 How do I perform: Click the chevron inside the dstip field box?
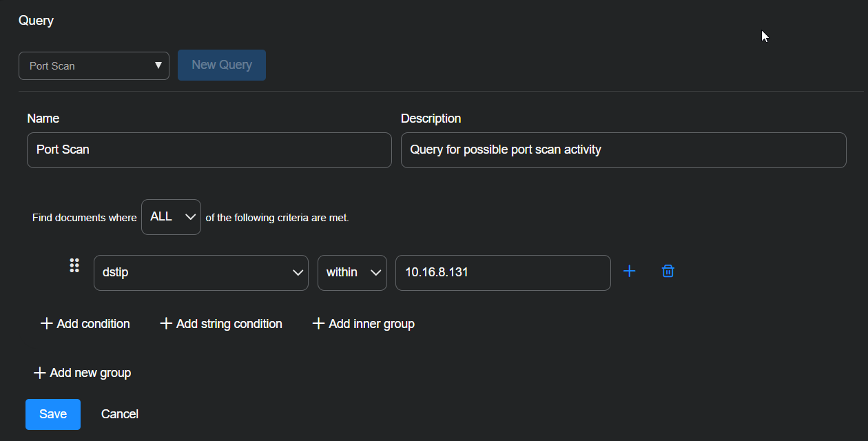tap(298, 273)
